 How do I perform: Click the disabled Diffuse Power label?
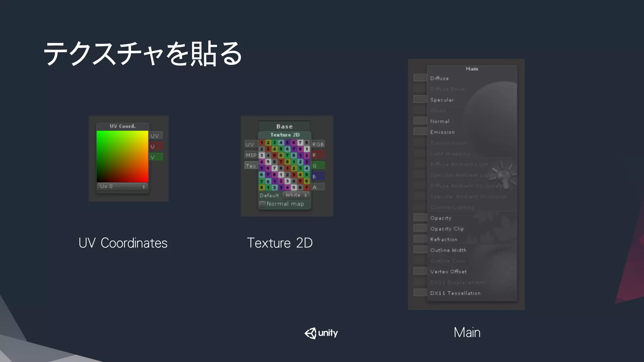pyautogui.click(x=448, y=89)
